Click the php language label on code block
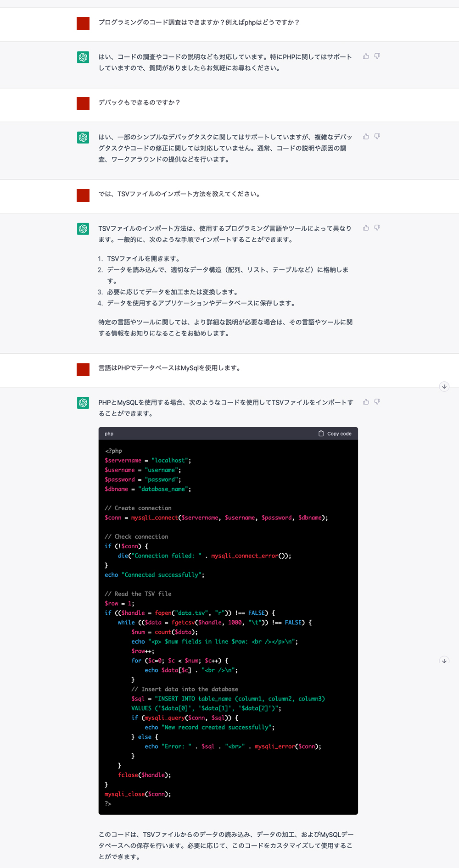This screenshot has width=459, height=868. 109,434
